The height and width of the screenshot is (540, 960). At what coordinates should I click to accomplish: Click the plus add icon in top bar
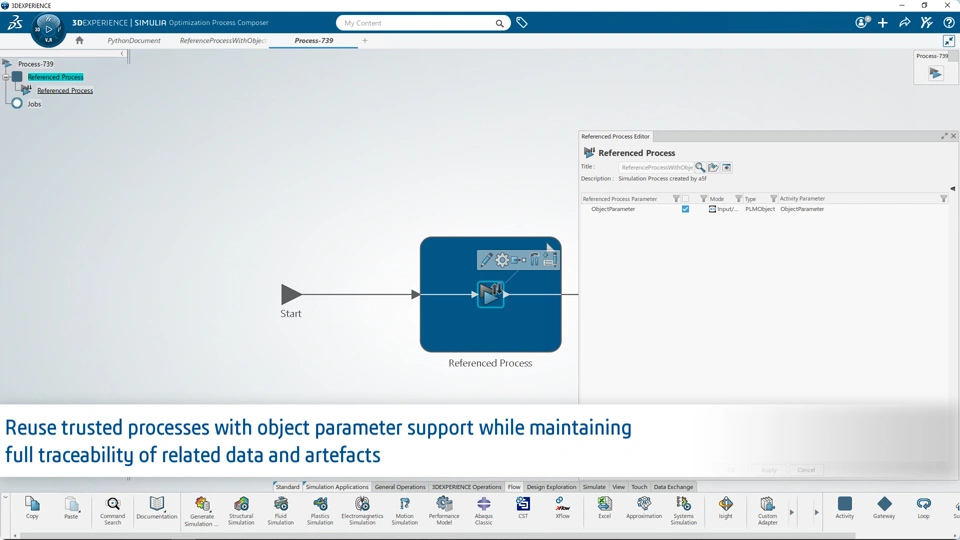click(883, 23)
